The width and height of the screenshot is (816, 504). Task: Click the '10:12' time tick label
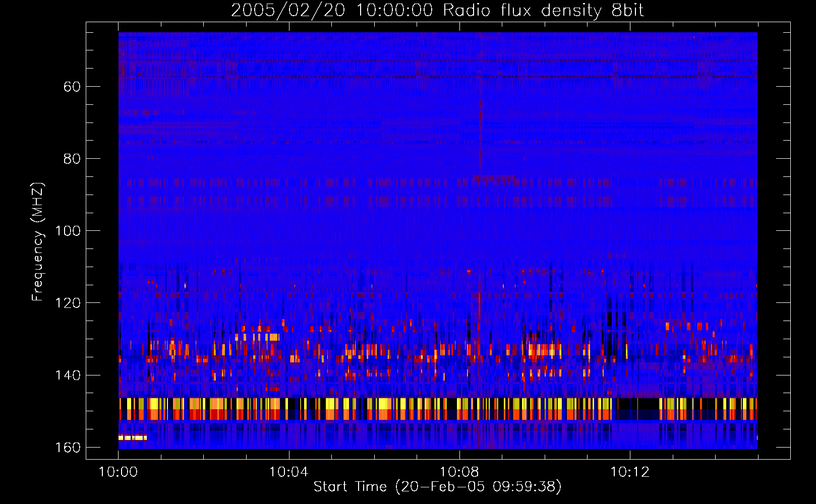(x=630, y=472)
